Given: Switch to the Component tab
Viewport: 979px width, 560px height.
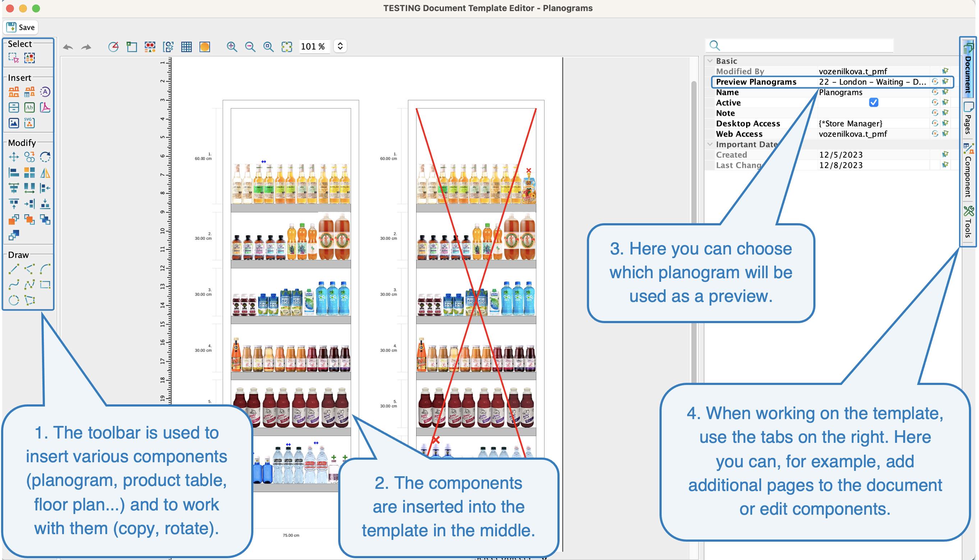Looking at the screenshot, I should coord(967,170).
